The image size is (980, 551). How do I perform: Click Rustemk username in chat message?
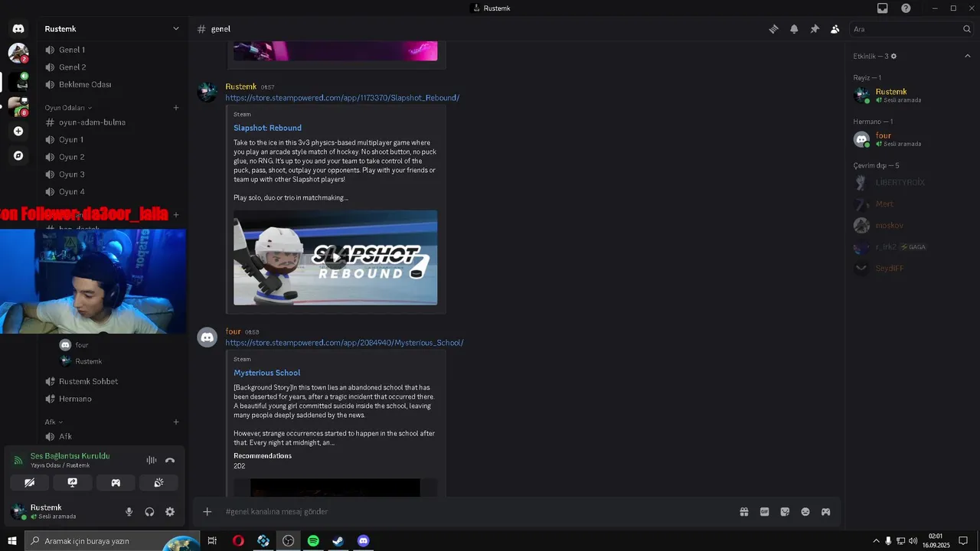pos(240,86)
